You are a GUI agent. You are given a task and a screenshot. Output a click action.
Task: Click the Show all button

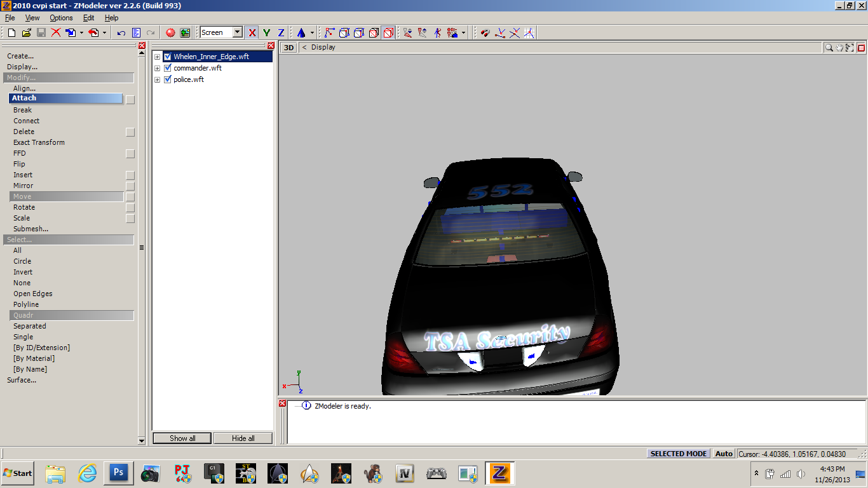coord(182,438)
